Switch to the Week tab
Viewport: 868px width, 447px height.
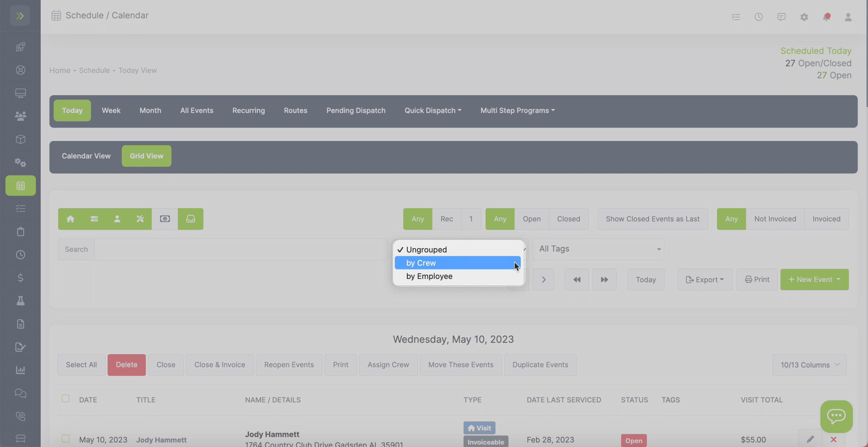click(x=111, y=110)
